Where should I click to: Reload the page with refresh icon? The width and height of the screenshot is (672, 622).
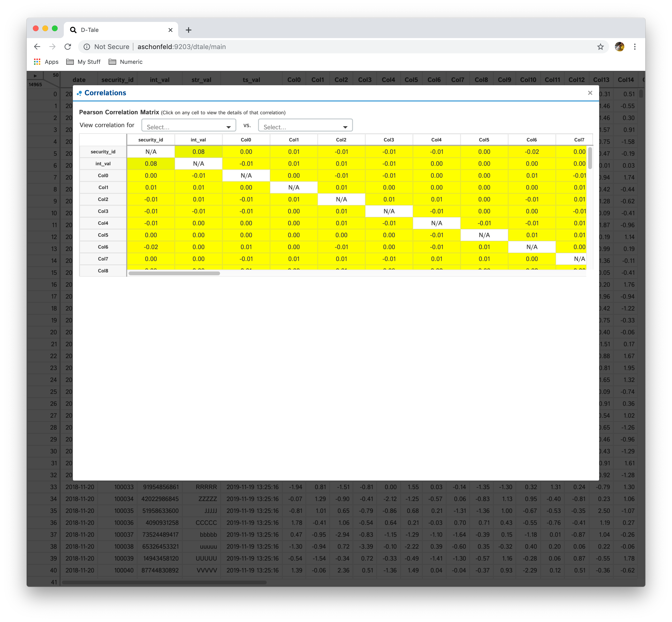click(x=68, y=47)
